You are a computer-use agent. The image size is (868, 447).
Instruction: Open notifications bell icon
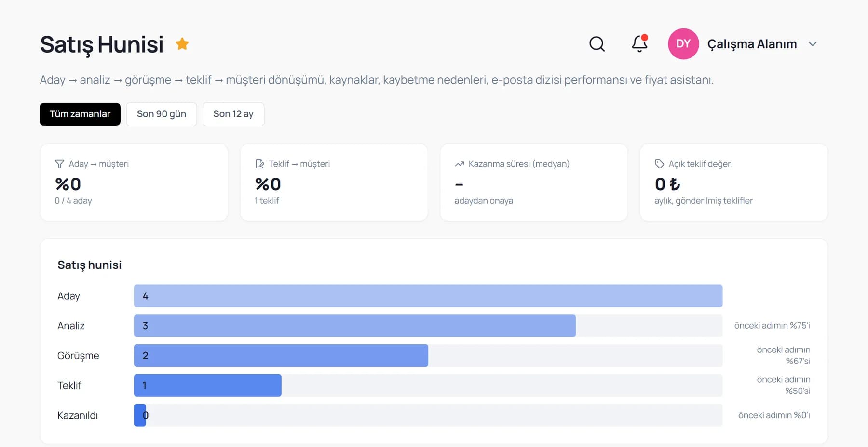tap(640, 43)
